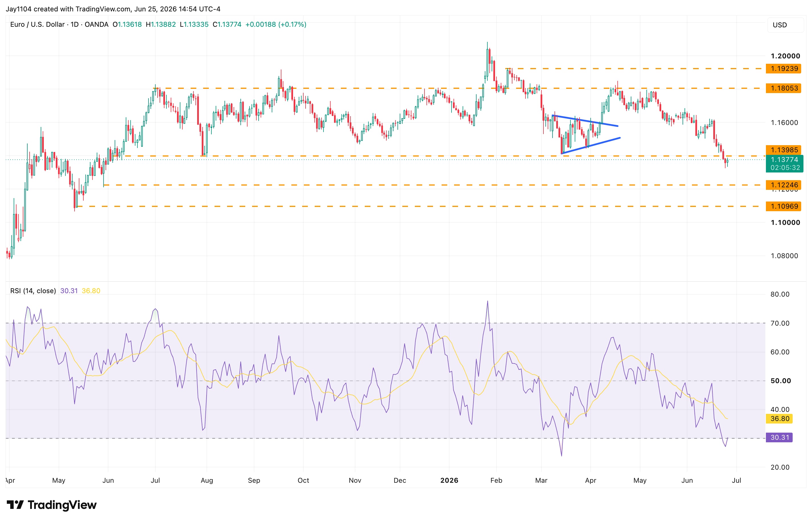Select the 1.18053 orange price label
This screenshot has height=522, width=812.
click(x=783, y=88)
